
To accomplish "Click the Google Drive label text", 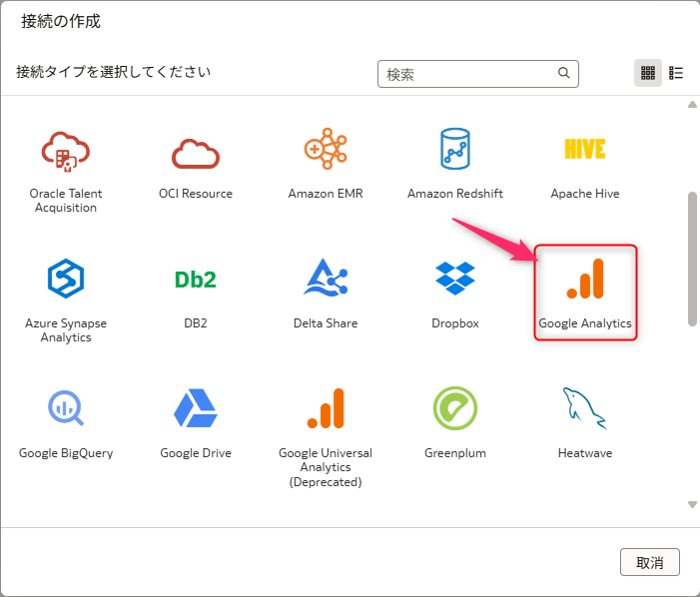I will point(196,453).
